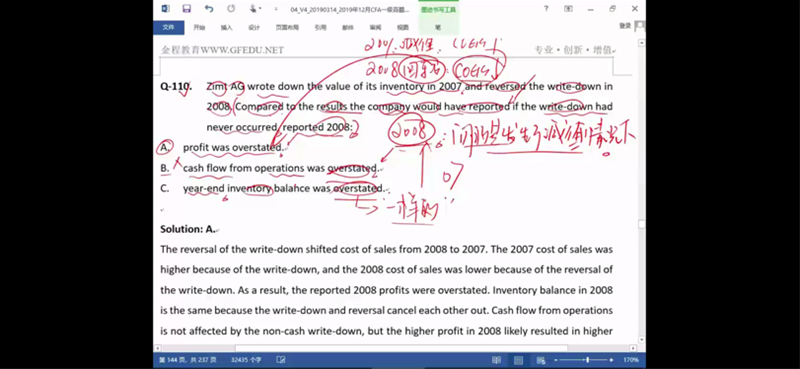This screenshot has width=800, height=369.
Task: Switch to Web Layout view icon
Action: coord(541,360)
